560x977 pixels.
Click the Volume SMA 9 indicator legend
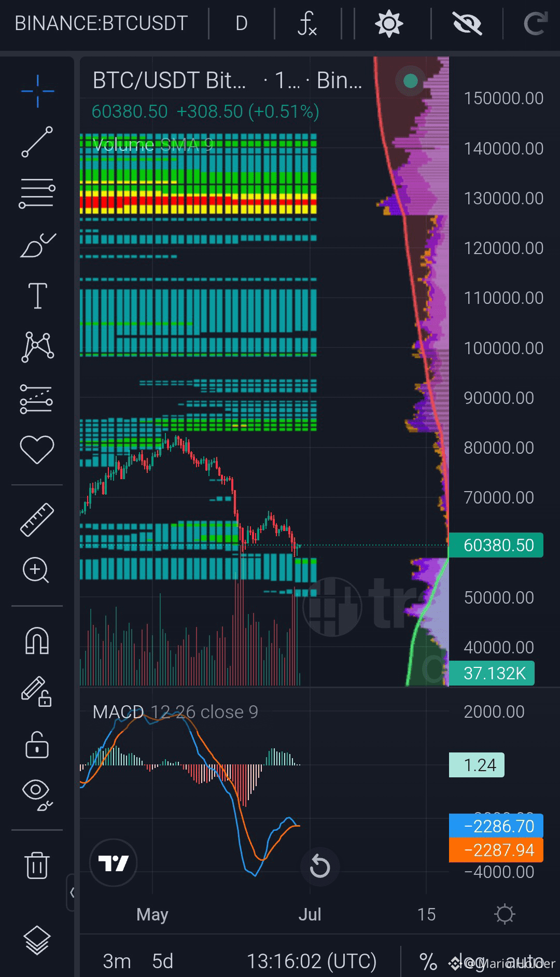coord(153,145)
